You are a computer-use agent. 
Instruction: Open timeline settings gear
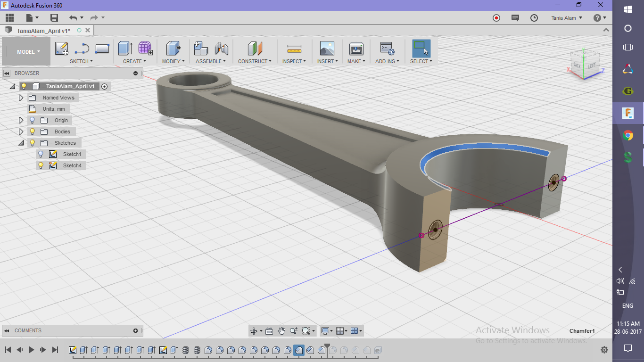[x=604, y=350]
